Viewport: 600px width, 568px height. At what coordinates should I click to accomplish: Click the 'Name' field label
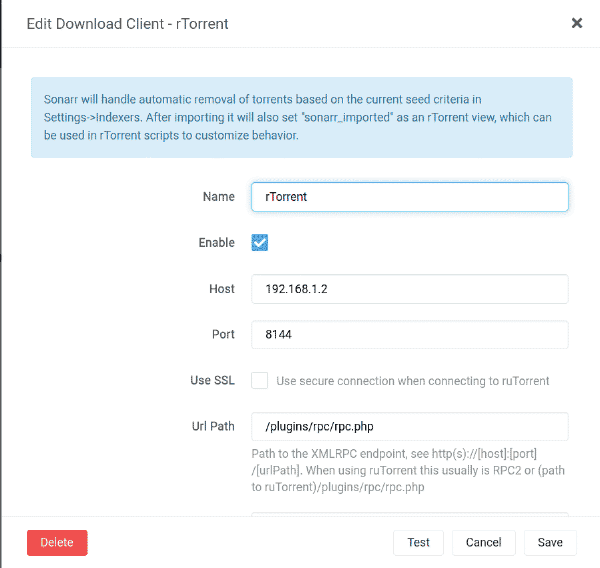pyautogui.click(x=218, y=197)
